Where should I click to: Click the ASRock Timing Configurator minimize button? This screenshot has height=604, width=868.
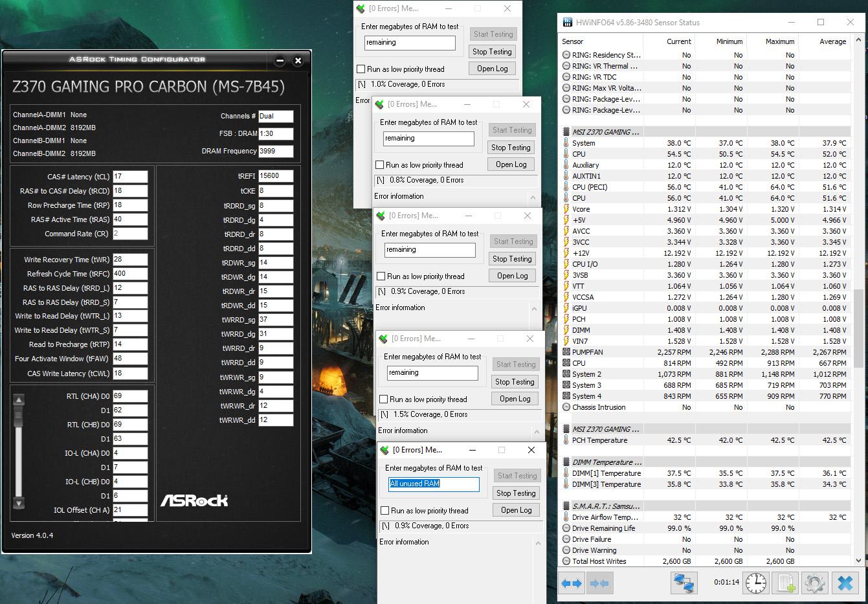click(280, 60)
